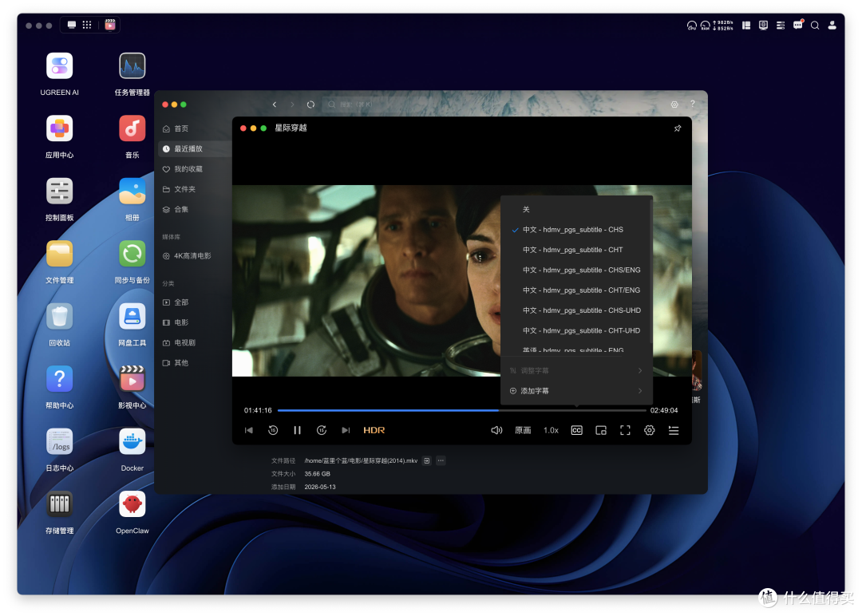The height and width of the screenshot is (616, 862).
Task: Pause the video playback
Action: (x=297, y=430)
